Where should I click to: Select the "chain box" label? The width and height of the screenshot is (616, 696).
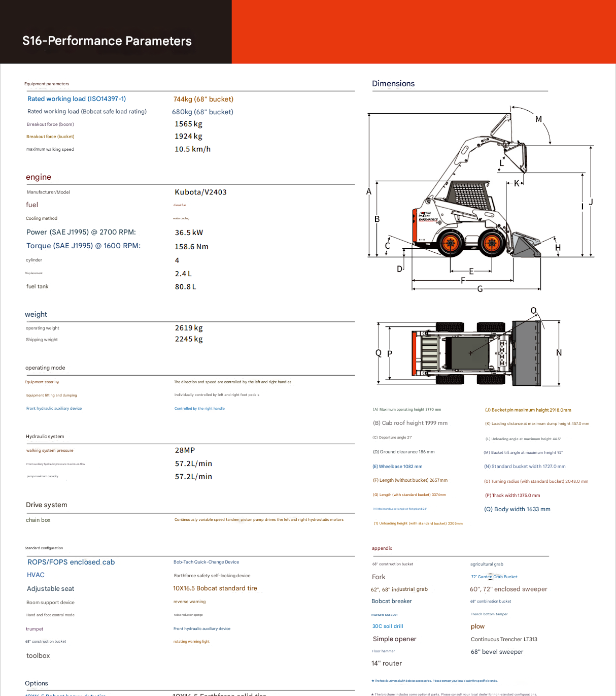point(38,520)
